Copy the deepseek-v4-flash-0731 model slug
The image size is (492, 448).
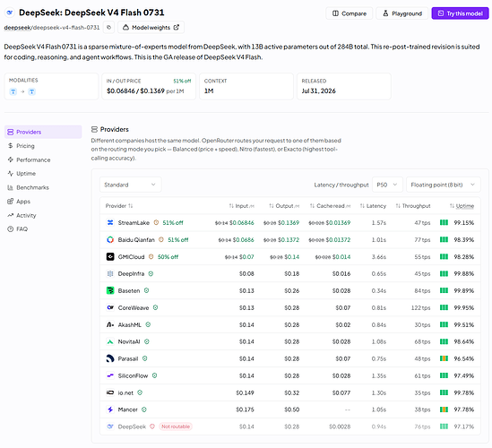108,28
